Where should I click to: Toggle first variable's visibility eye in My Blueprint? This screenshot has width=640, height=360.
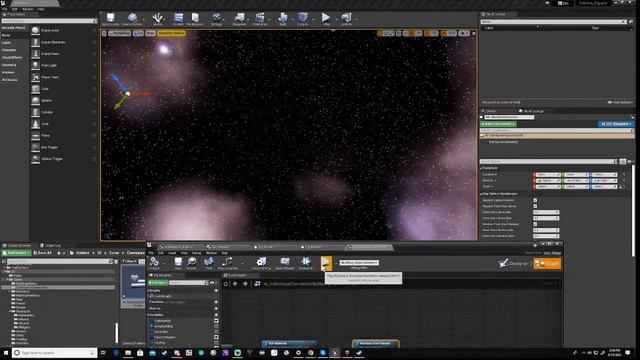point(216,321)
